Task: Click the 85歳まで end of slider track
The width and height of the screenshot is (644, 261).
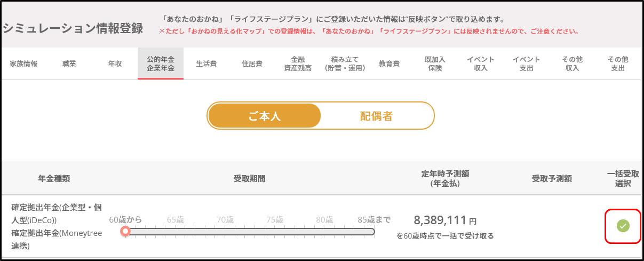Action: (x=373, y=231)
